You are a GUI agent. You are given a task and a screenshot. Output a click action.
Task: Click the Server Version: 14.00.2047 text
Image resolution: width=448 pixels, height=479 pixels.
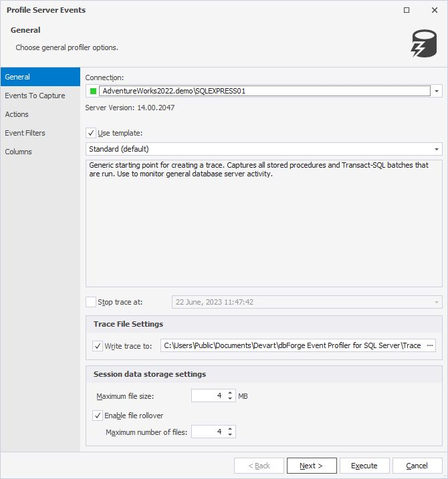point(130,108)
